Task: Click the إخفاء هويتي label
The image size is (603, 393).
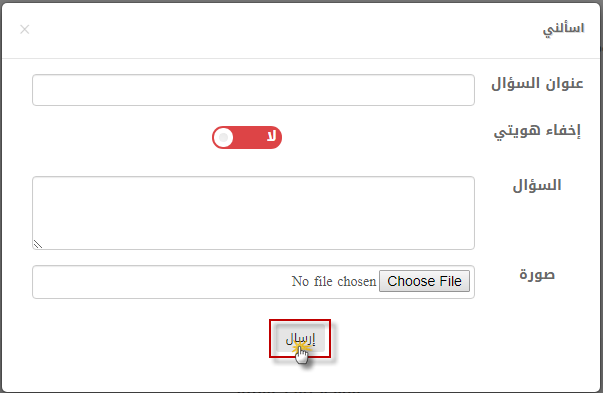Action: pos(537,132)
